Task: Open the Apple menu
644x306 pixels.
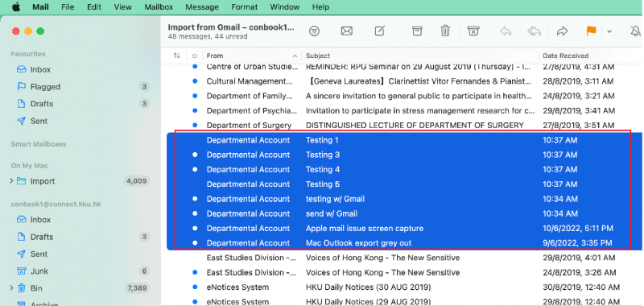Action: [x=16, y=7]
